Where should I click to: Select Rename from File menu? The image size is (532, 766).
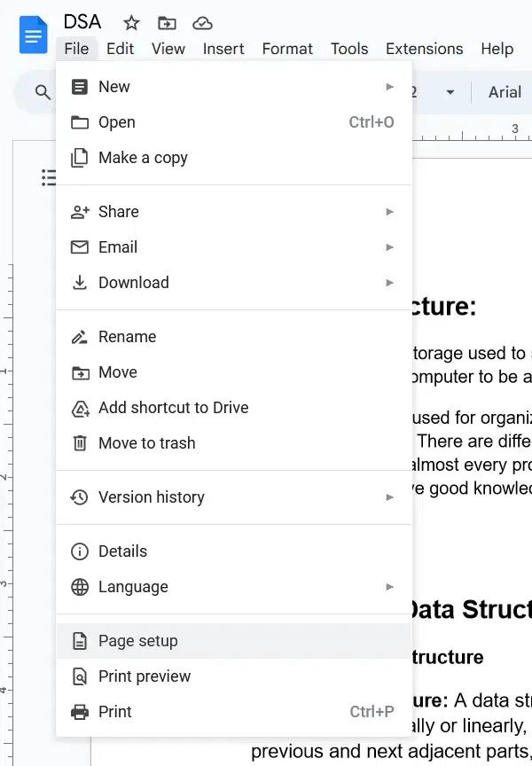(127, 337)
